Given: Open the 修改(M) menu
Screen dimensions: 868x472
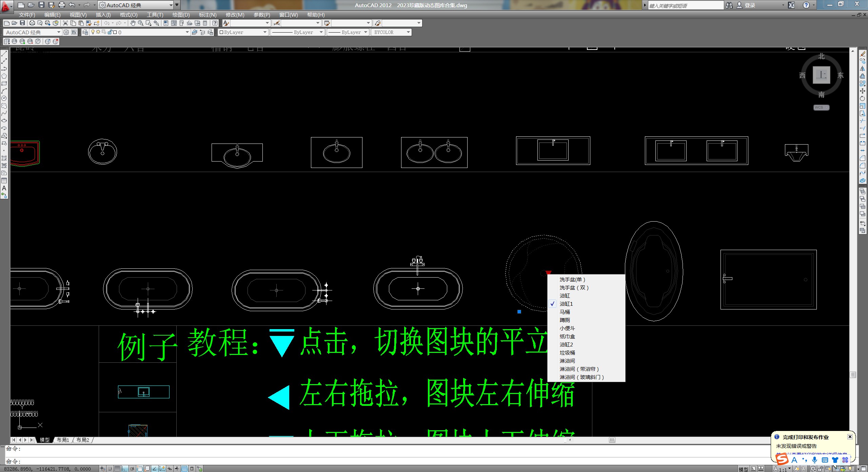Looking at the screenshot, I should [x=235, y=15].
